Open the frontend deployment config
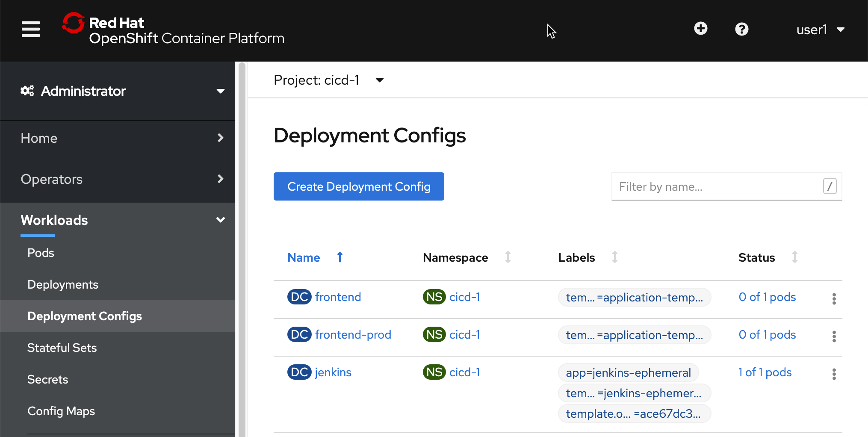 click(x=338, y=297)
